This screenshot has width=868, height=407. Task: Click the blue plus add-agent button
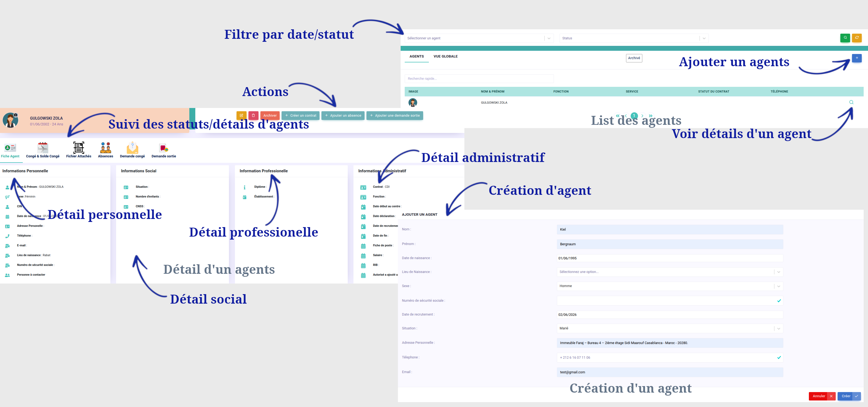857,58
